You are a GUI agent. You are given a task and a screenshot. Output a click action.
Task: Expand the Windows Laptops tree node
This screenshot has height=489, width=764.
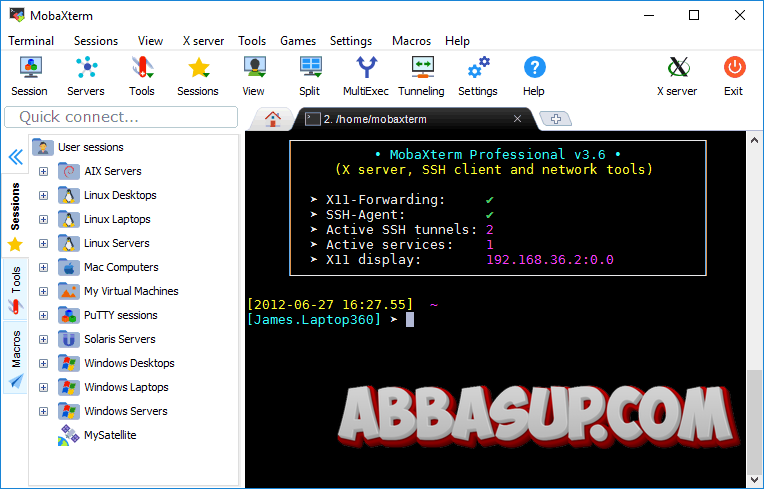tap(43, 387)
